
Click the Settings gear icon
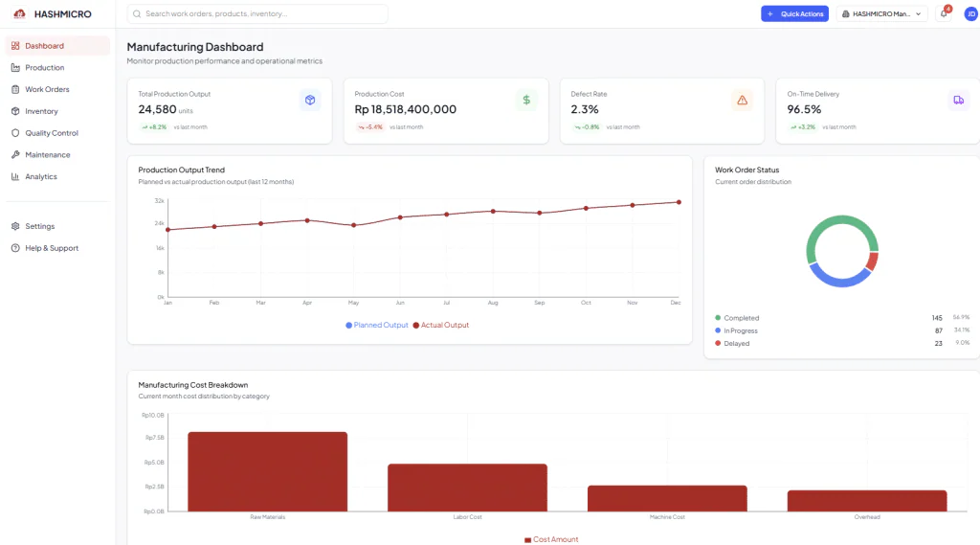[15, 226]
